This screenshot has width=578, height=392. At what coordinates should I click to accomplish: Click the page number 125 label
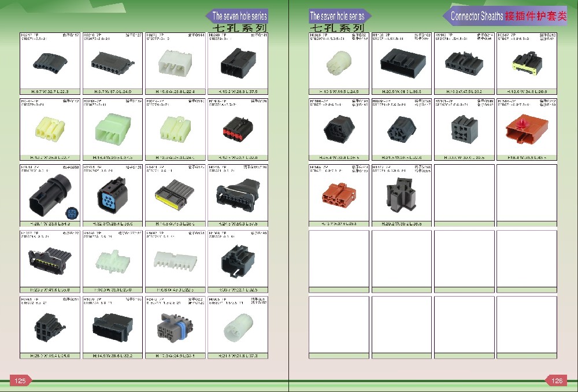click(x=20, y=380)
